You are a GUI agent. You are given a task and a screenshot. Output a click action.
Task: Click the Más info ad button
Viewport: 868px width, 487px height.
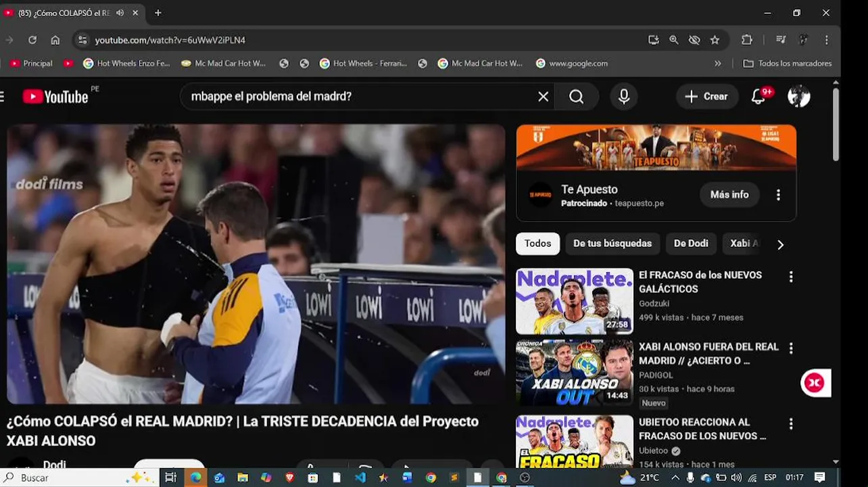(729, 195)
